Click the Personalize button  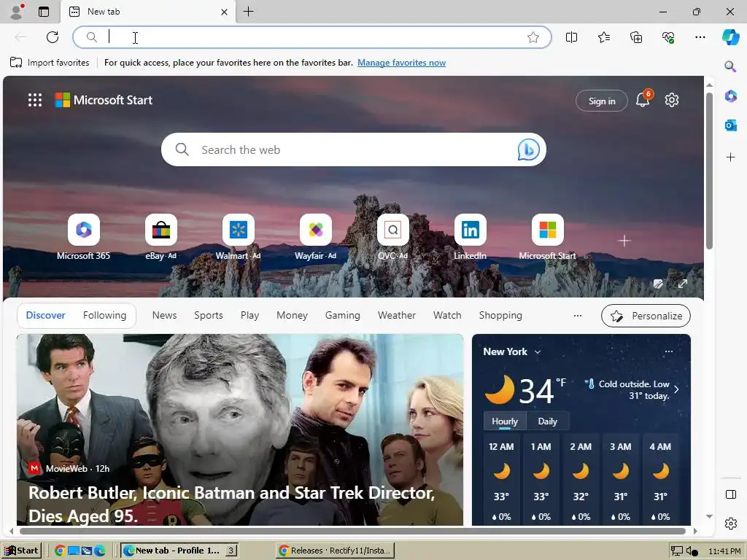coord(646,316)
